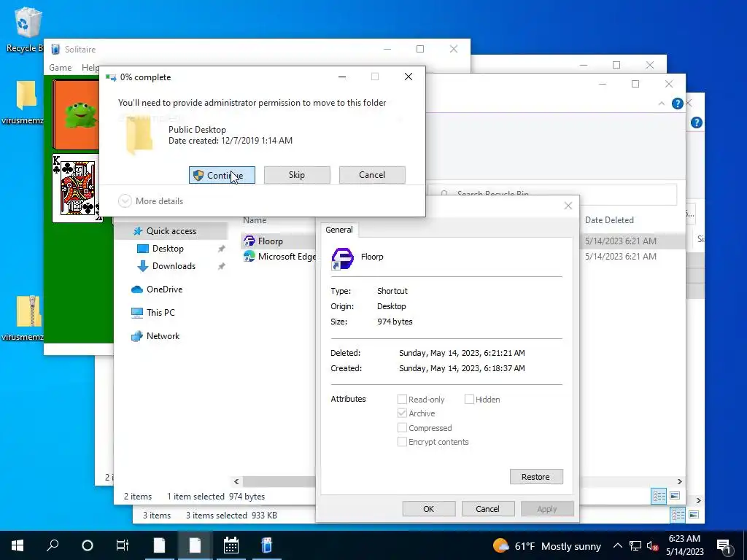Open the network status tray icon
The width and height of the screenshot is (747, 560).
click(635, 545)
